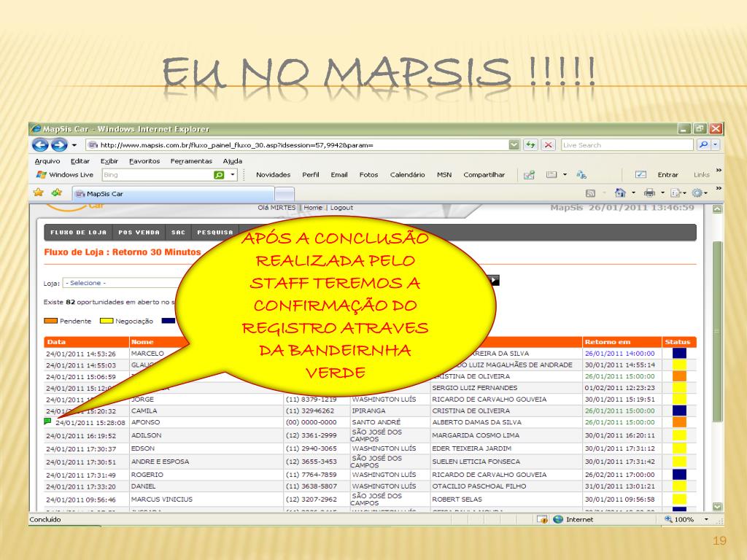This screenshot has height=560, width=747.
Task: Go forward with the browser Forward arrow
Action: 59,144
